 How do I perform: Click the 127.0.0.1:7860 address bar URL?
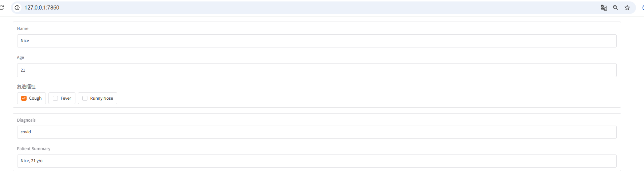point(42,8)
